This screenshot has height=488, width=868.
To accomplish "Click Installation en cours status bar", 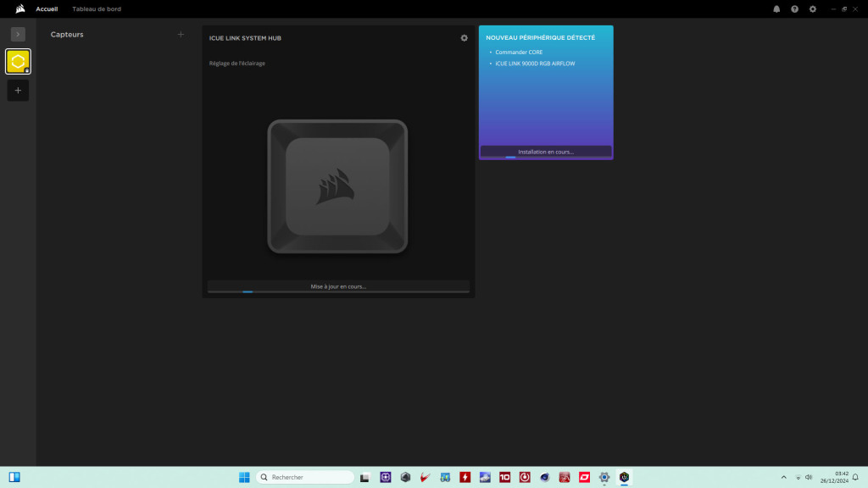I will point(546,152).
